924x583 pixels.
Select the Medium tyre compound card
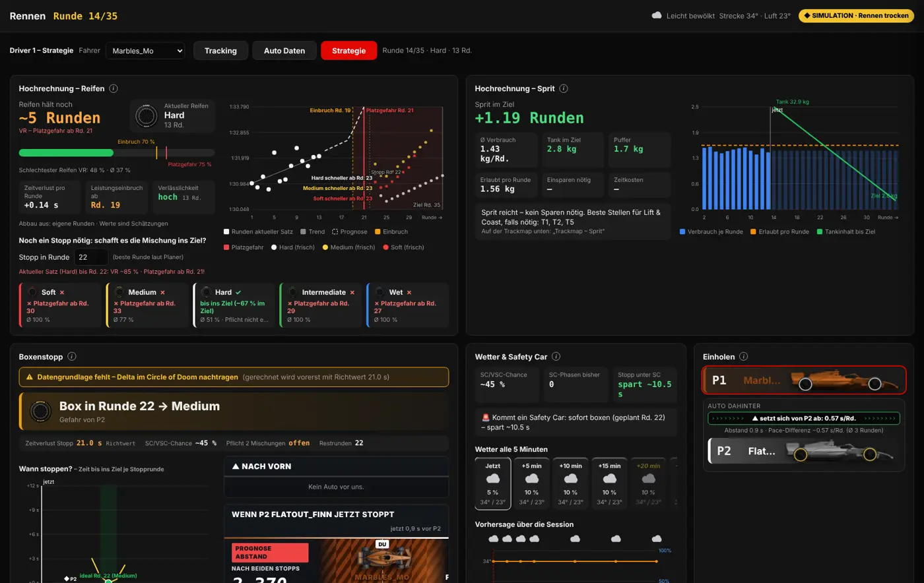(x=147, y=305)
